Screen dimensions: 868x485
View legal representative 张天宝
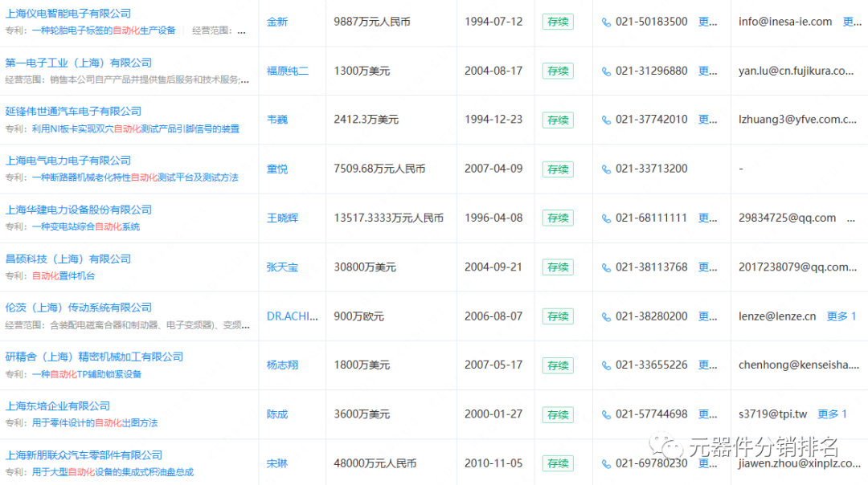pos(282,267)
